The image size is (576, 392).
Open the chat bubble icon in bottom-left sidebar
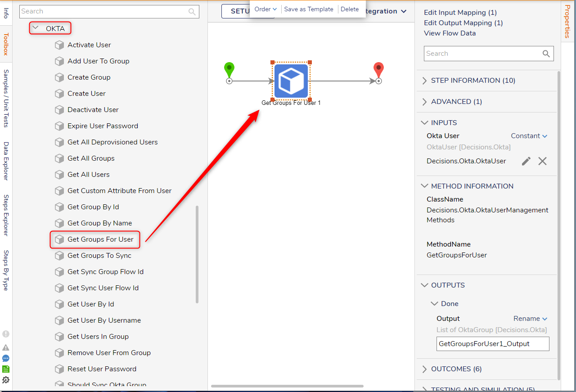point(6,359)
